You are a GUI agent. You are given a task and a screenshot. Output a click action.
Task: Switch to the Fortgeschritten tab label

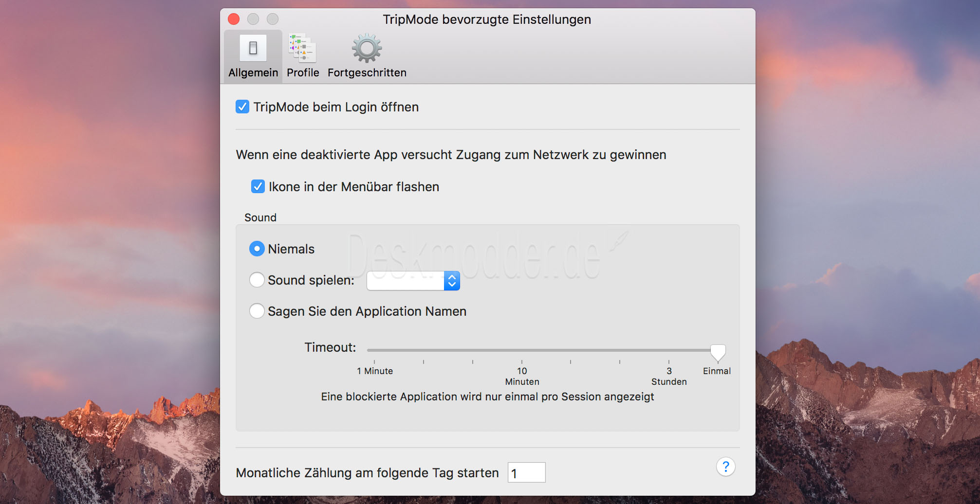367,72
